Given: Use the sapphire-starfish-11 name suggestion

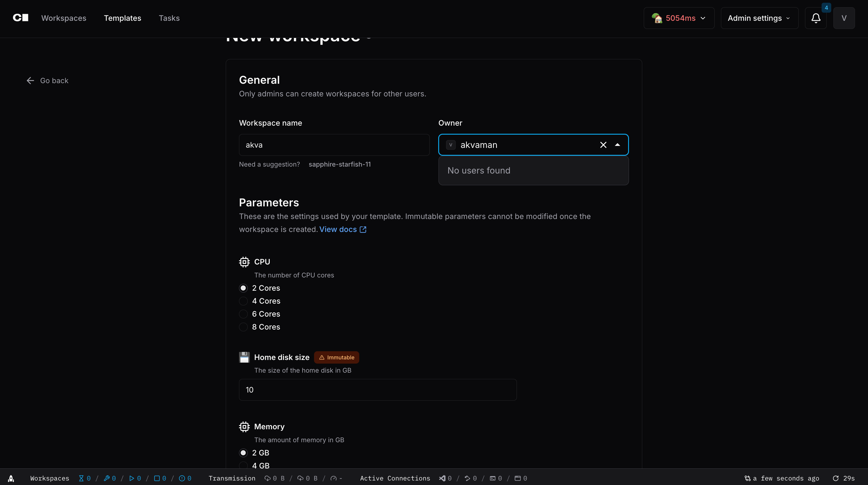Looking at the screenshot, I should pos(339,164).
